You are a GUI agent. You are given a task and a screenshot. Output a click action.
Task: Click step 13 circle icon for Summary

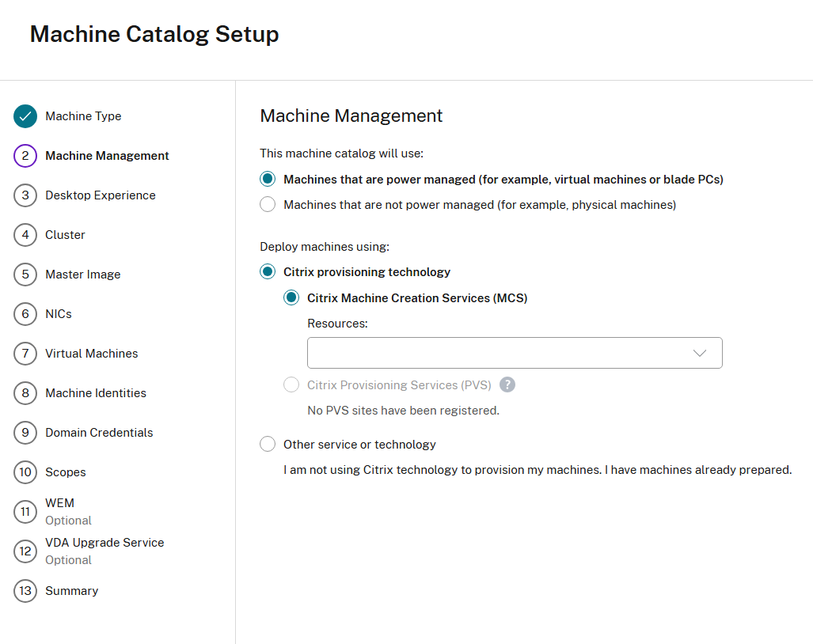pos(25,591)
